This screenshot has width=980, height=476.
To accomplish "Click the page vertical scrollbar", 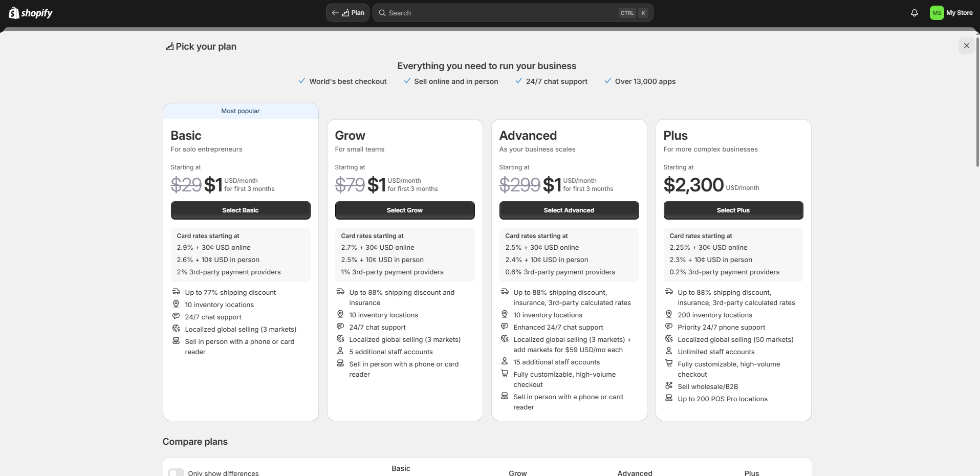I will pyautogui.click(x=977, y=102).
